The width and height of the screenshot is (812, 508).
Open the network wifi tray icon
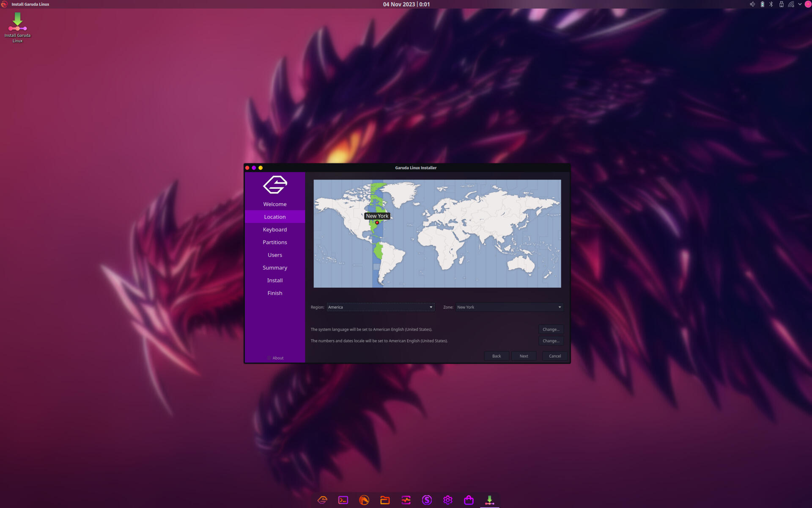pyautogui.click(x=791, y=4)
